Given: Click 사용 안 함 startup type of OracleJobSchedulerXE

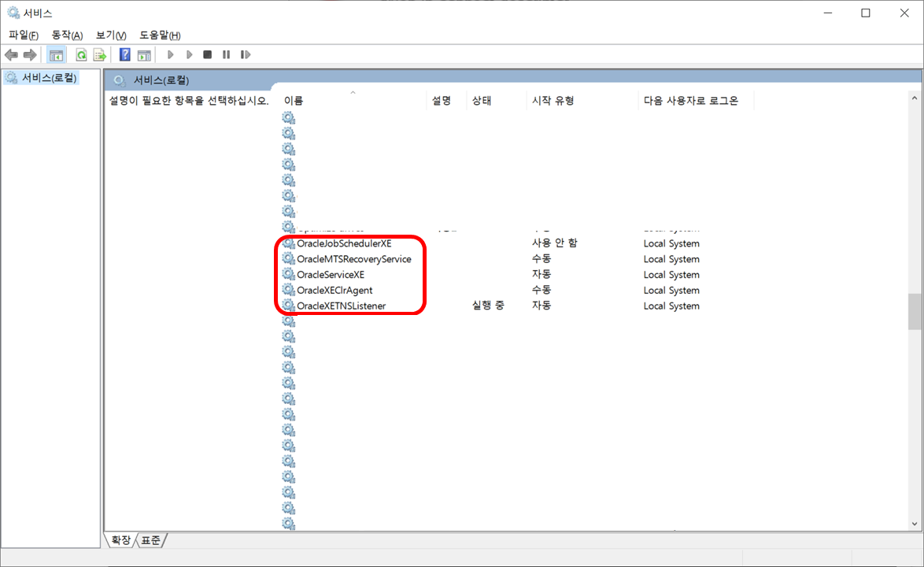Looking at the screenshot, I should [555, 243].
